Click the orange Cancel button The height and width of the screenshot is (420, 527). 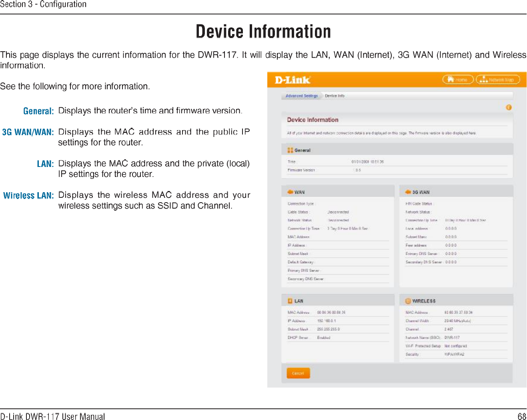pos(298,373)
